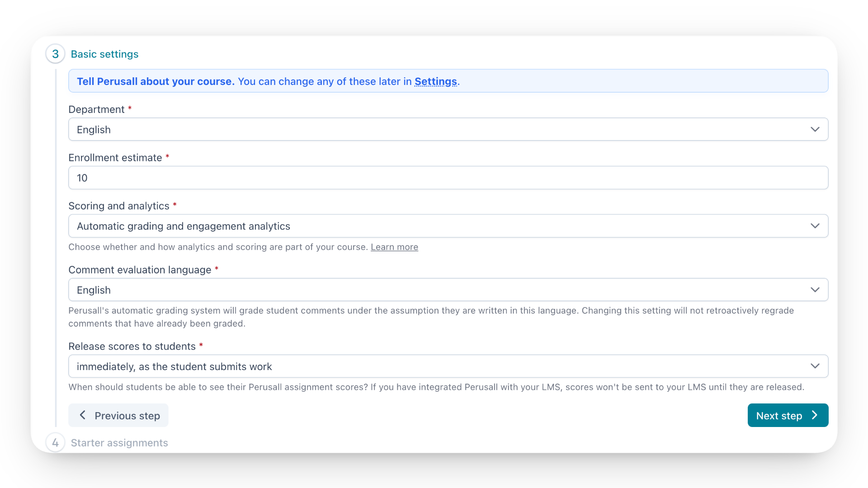Viewport: 868px width, 488px height.
Task: Click the Enrollment estimate label
Action: [115, 158]
